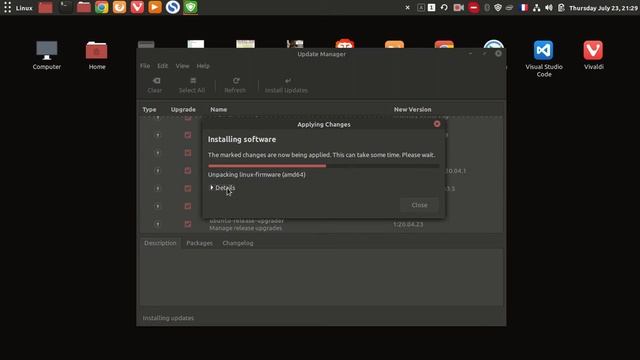Open the French flag keyboard layout indicator

point(524,7)
